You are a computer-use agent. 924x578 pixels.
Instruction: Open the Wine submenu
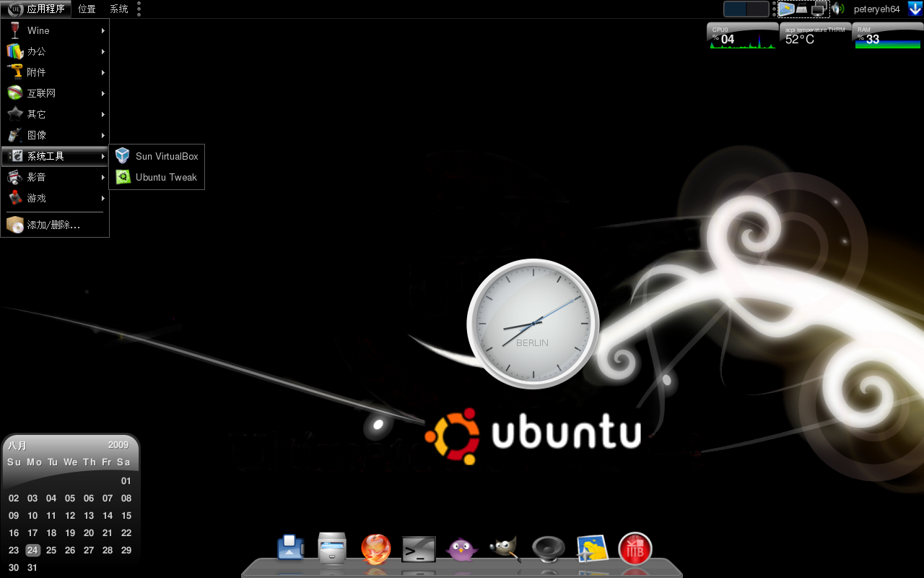pyautogui.click(x=55, y=30)
